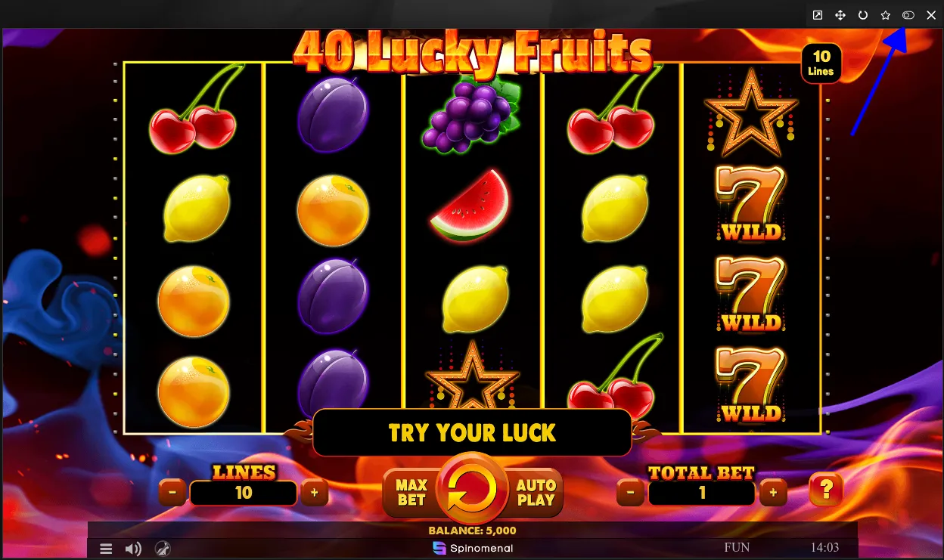
Task: Open the hamburger menu at bottom left
Action: click(106, 549)
